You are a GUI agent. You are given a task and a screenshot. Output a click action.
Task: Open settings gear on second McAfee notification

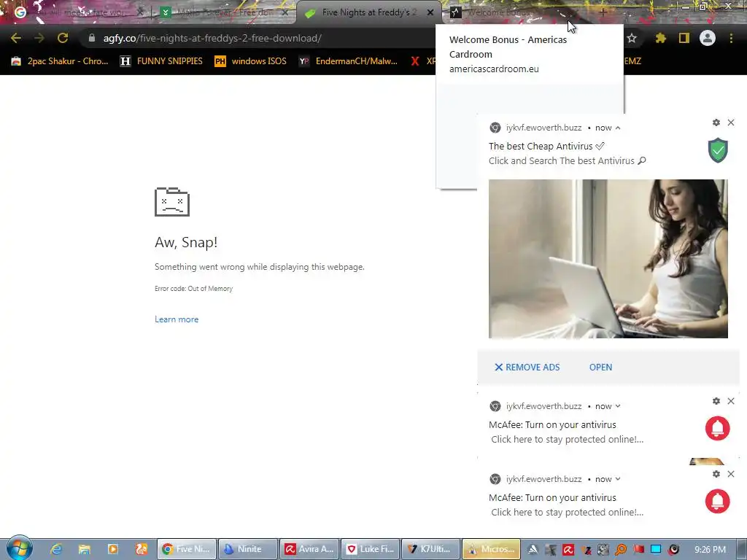[x=716, y=474]
